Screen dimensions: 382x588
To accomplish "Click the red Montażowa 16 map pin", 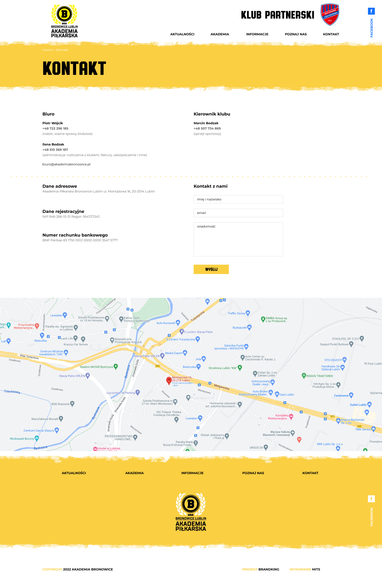I will [x=169, y=380].
